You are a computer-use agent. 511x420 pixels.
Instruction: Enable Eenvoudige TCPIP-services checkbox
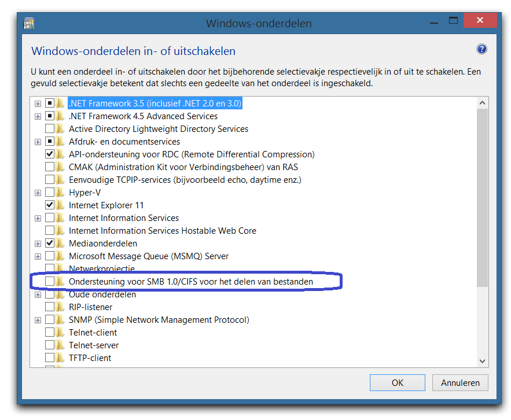[x=50, y=179]
